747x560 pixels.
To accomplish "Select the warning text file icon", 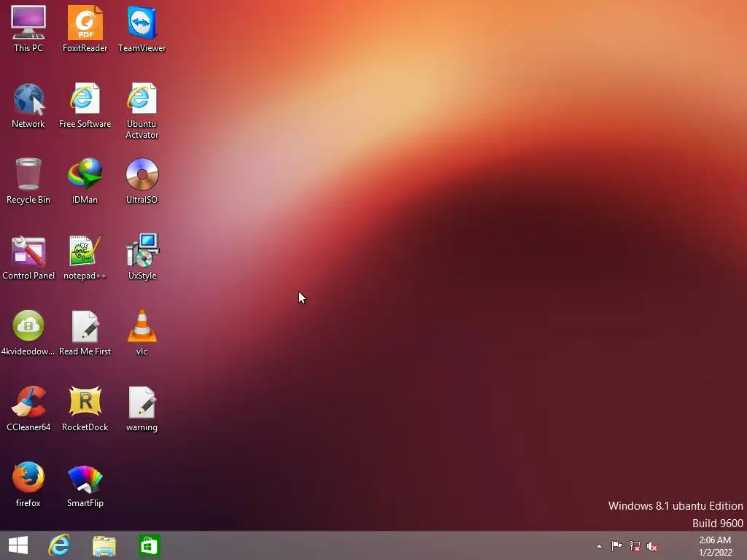I will [142, 408].
